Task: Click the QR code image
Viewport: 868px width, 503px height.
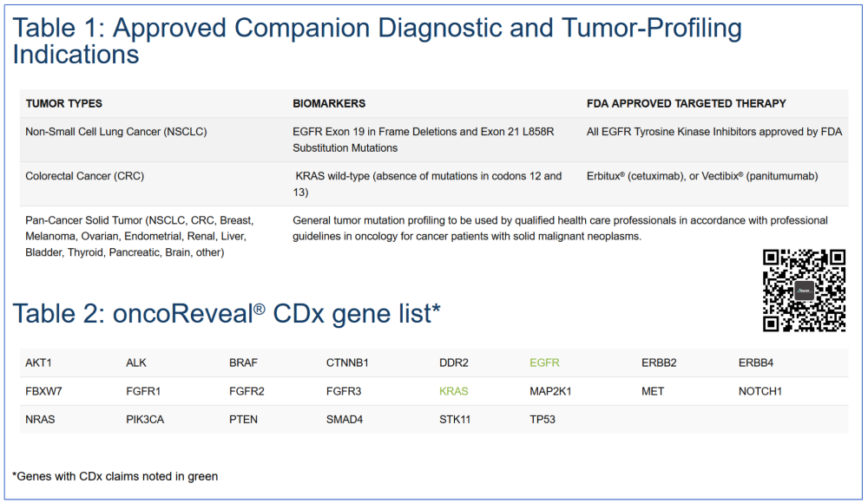Action: (804, 291)
